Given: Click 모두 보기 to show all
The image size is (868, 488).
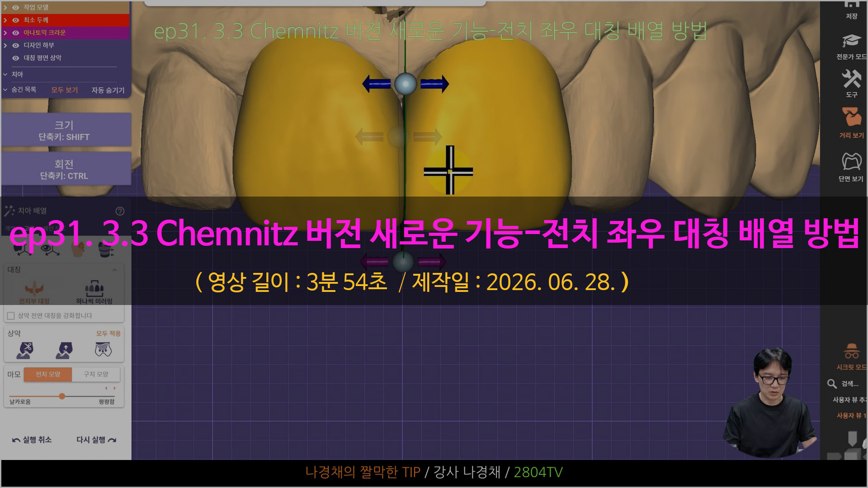Looking at the screenshot, I should [x=64, y=90].
